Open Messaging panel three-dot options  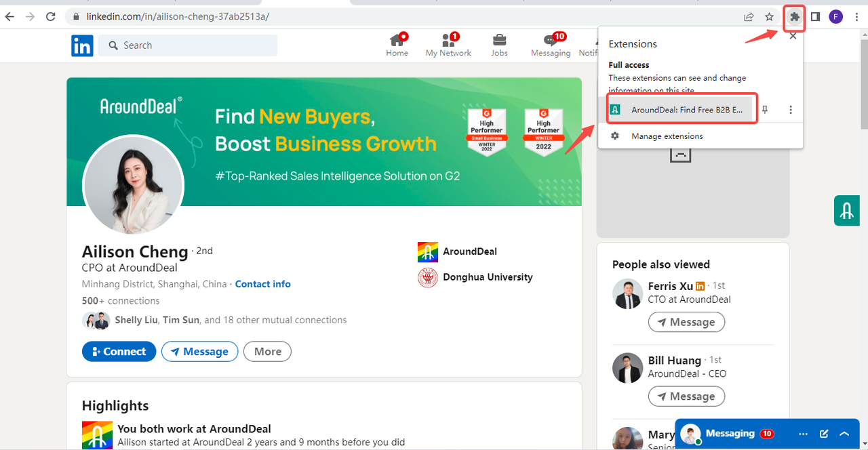[803, 434]
